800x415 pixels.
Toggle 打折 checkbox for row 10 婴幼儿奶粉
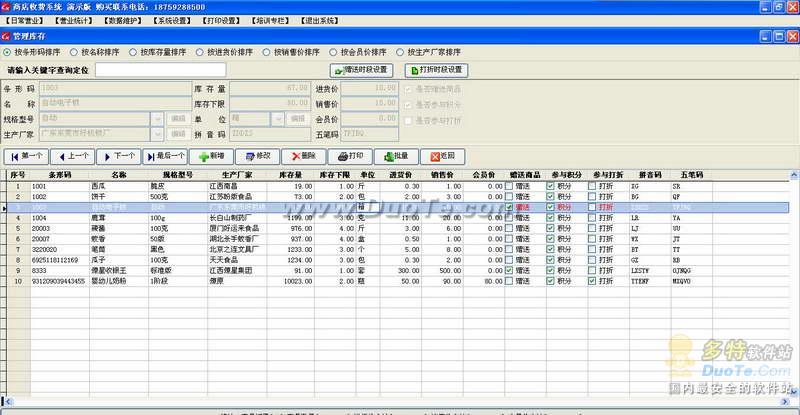592,281
